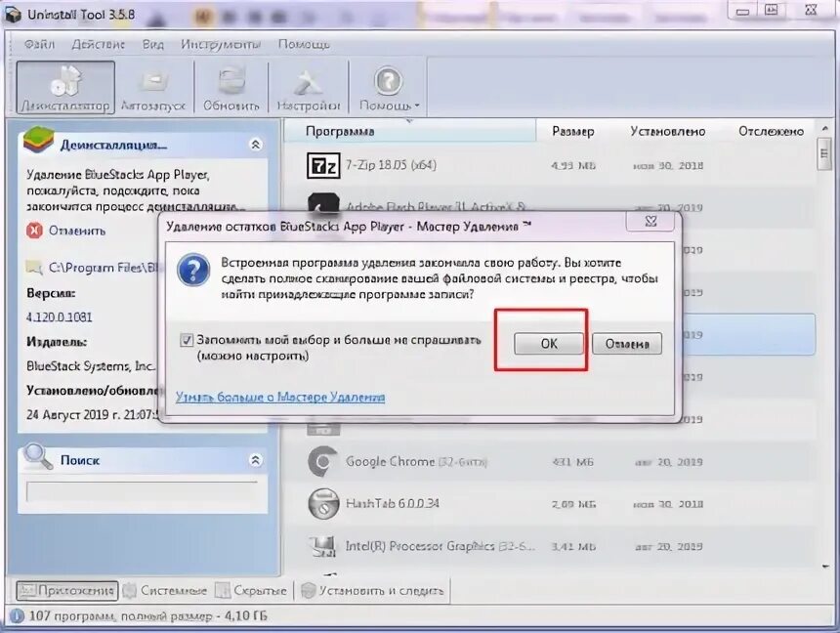Open Настройки from the toolbar
The width and height of the screenshot is (840, 633).
coord(308,87)
